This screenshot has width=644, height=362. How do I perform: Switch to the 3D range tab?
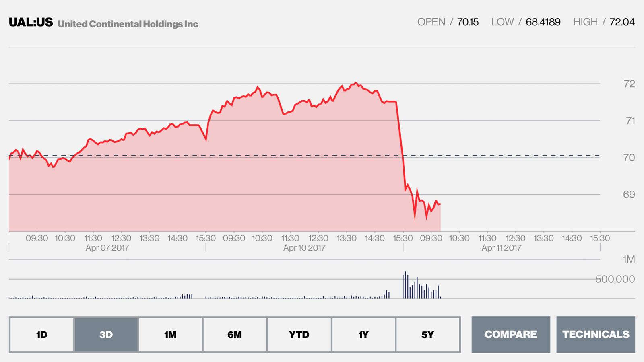[106, 335]
